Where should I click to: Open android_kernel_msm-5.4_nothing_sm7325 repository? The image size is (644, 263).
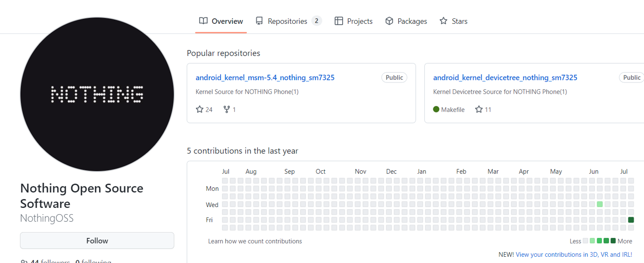pyautogui.click(x=265, y=78)
